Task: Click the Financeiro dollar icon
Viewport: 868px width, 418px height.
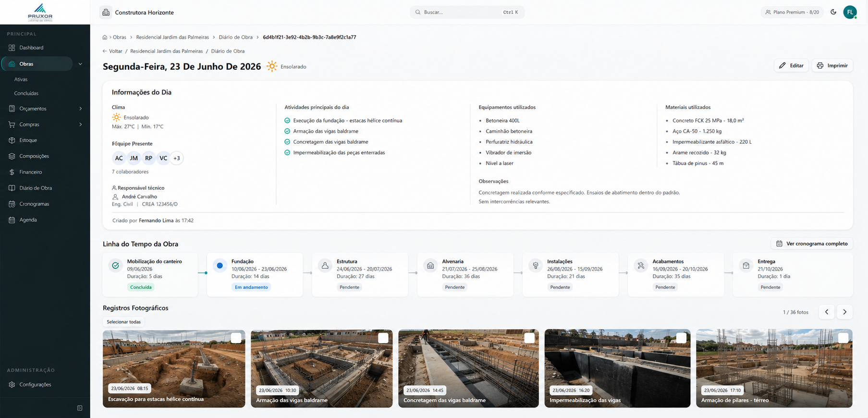Action: click(x=12, y=172)
